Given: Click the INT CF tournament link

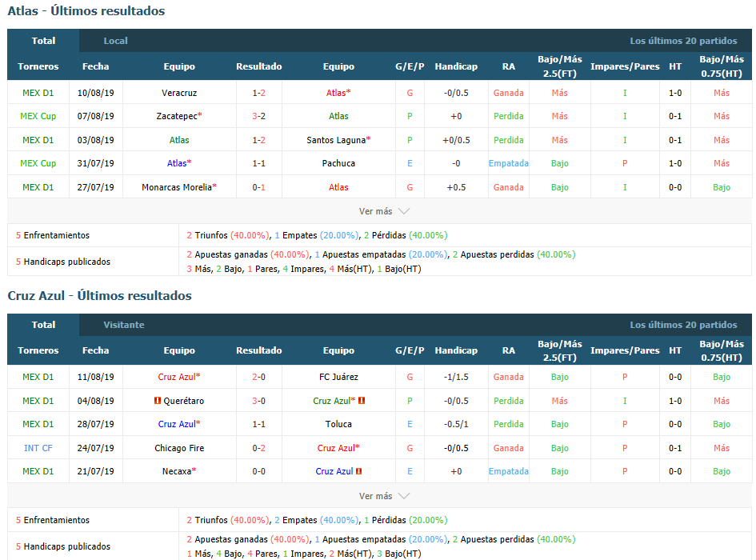Looking at the screenshot, I should (x=38, y=448).
